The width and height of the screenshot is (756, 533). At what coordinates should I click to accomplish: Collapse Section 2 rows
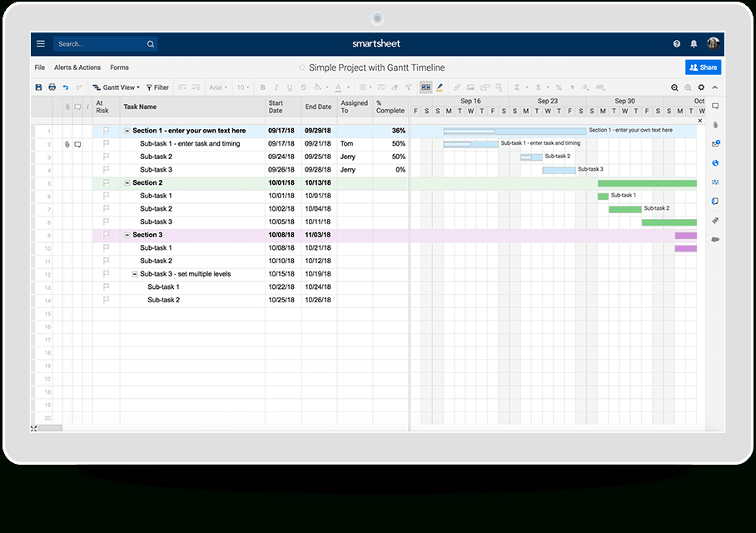coord(127,183)
